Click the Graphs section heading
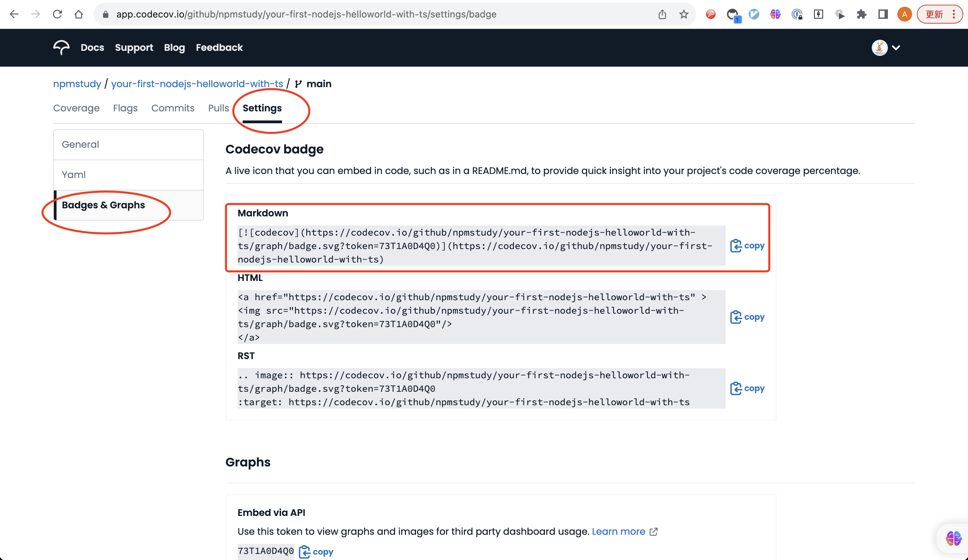Viewport: 968px width, 560px height. (x=248, y=462)
